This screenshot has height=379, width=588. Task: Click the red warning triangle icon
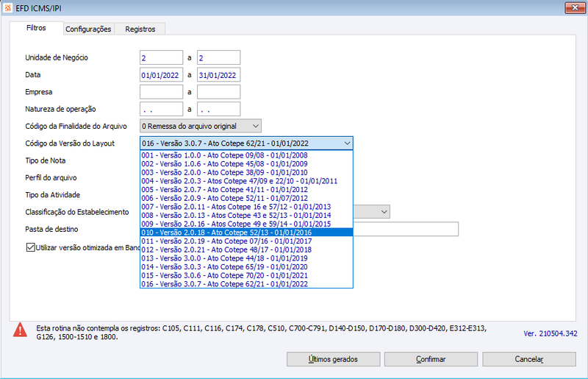pos(20,330)
